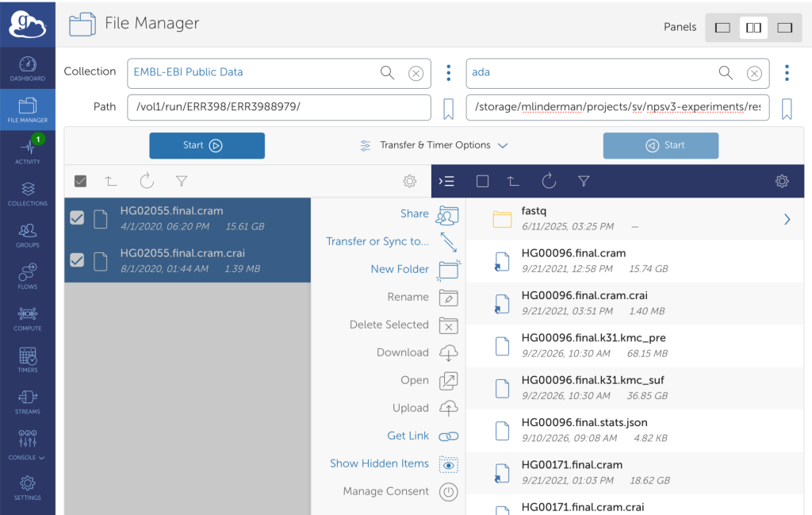Clear ada collection field

point(754,74)
